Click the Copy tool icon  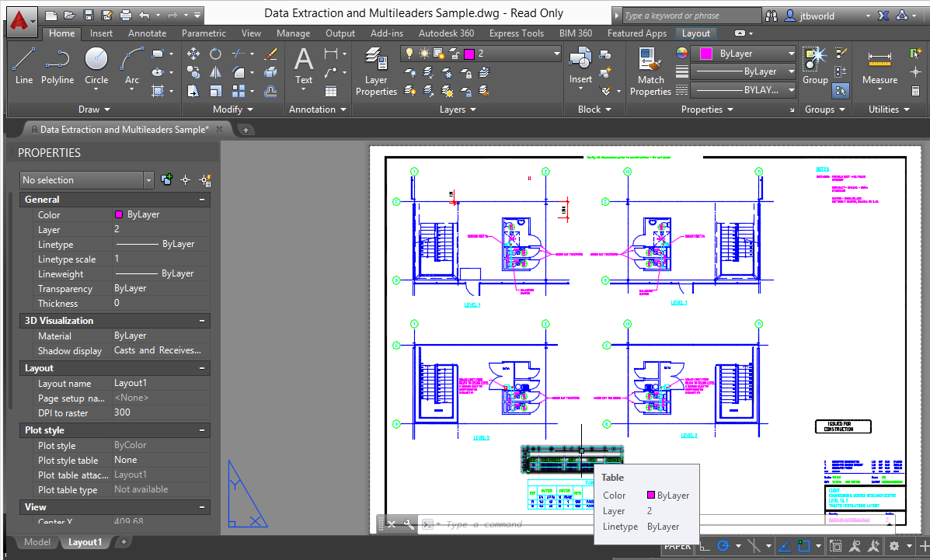(x=193, y=72)
